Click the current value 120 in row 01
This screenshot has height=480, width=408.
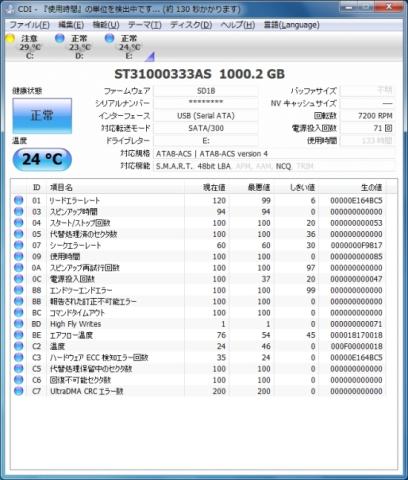tap(219, 201)
